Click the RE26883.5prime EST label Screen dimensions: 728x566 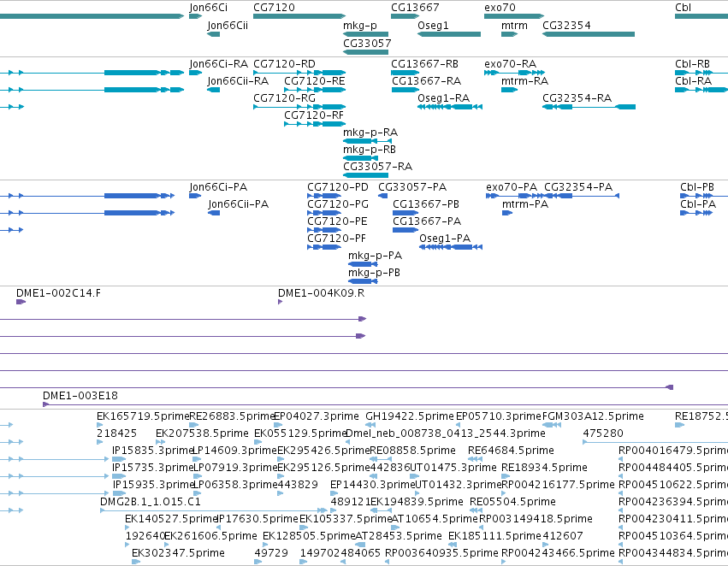[233, 416]
